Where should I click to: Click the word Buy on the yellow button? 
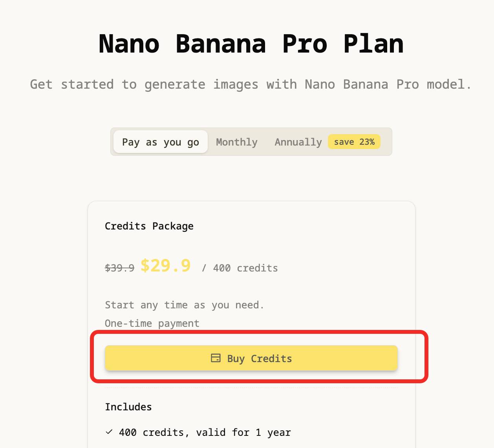(236, 359)
